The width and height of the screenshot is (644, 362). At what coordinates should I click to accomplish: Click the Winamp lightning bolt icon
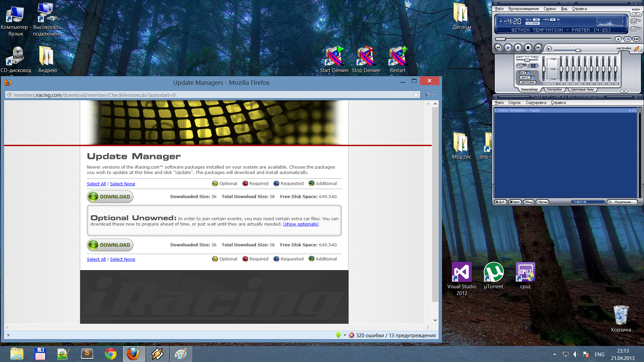tap(636, 49)
